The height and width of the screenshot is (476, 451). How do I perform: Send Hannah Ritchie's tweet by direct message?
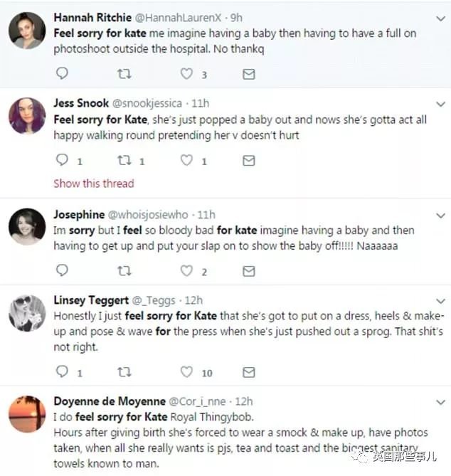248,74
